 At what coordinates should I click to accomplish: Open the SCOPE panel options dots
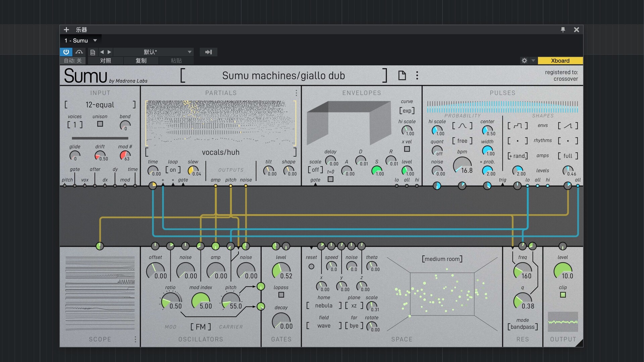point(135,339)
